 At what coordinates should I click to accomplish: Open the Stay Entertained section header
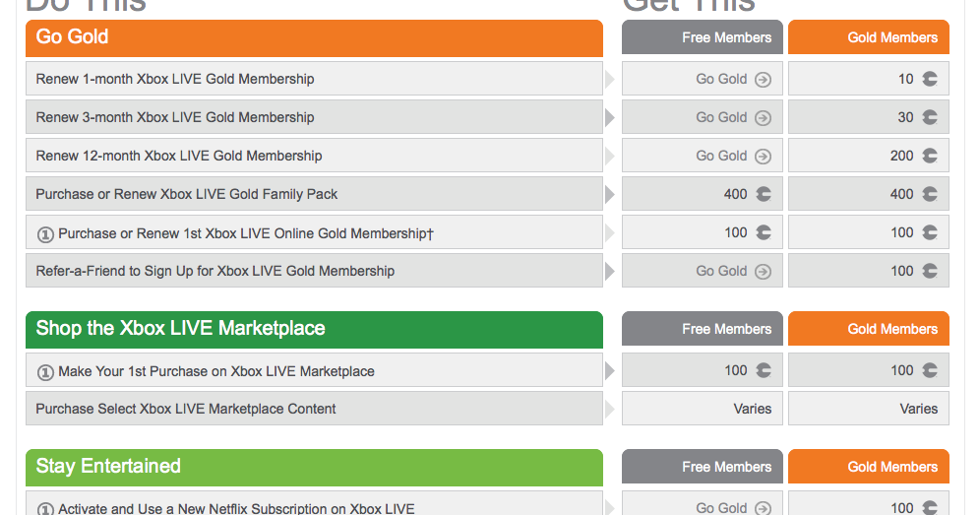[314, 467]
